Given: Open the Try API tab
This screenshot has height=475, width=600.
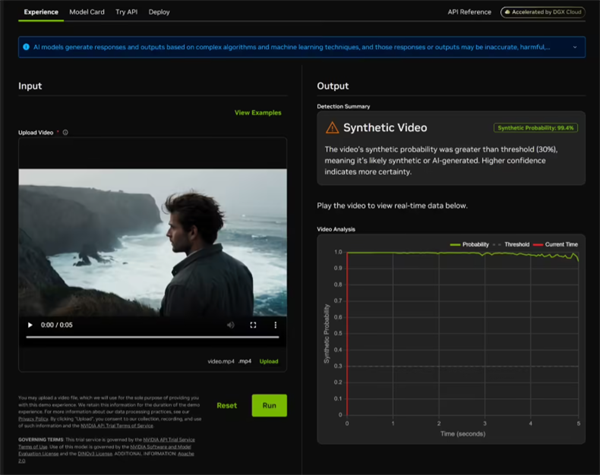Looking at the screenshot, I should [126, 12].
